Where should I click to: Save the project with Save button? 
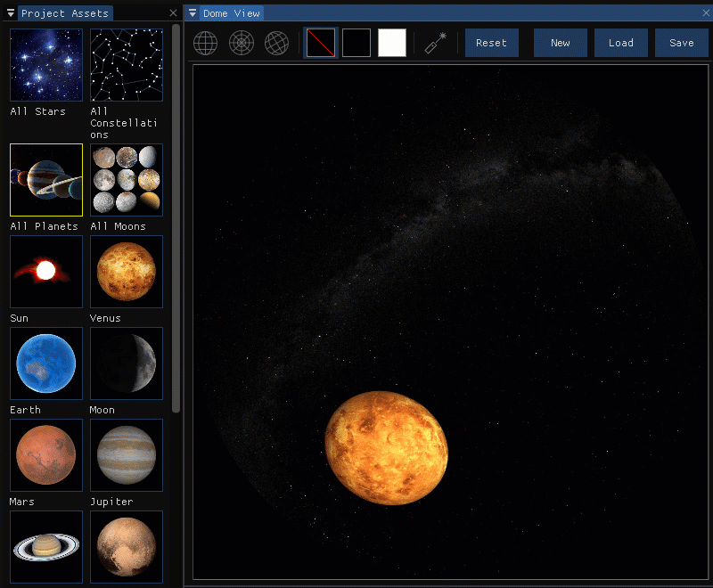coord(681,43)
